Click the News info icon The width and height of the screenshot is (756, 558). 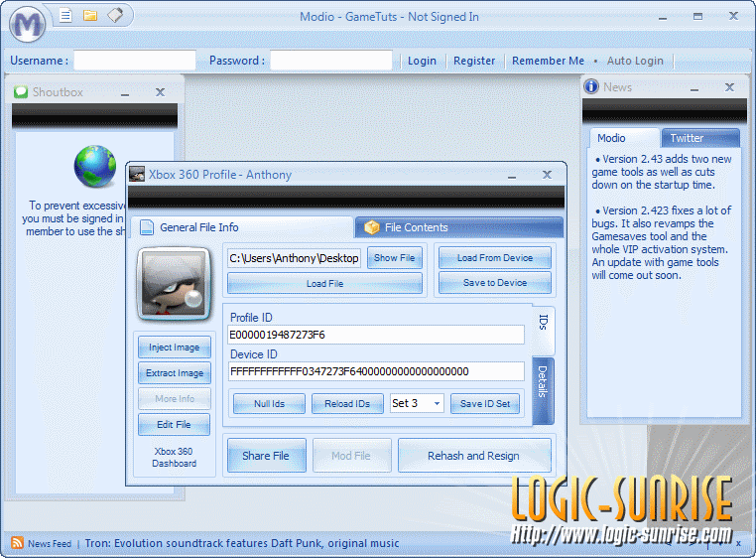tap(591, 86)
